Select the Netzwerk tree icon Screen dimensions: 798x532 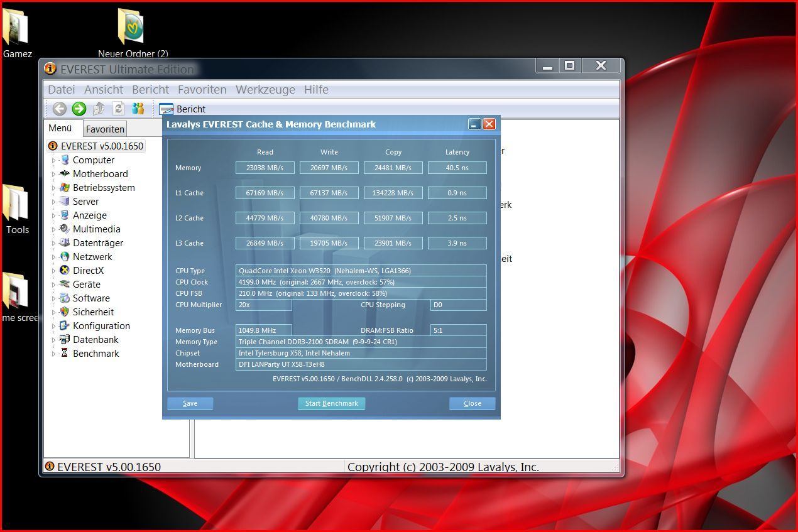(x=64, y=257)
